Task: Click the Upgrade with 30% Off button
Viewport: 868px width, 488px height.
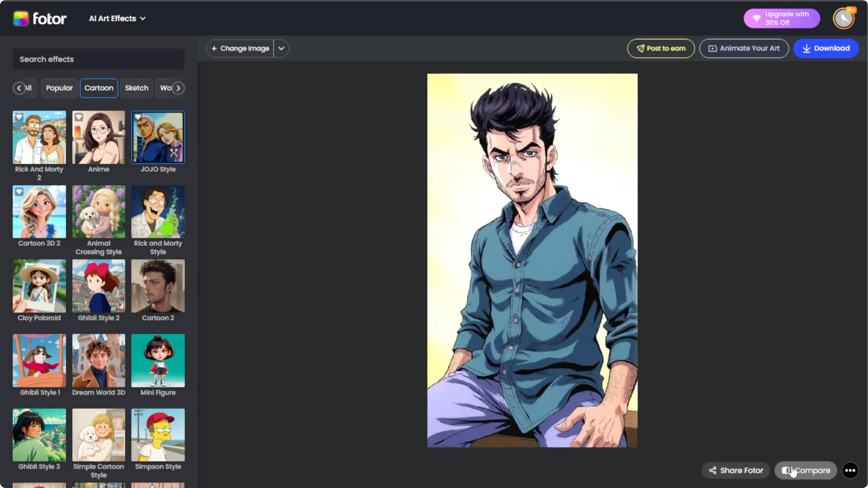Action: pyautogui.click(x=782, y=18)
